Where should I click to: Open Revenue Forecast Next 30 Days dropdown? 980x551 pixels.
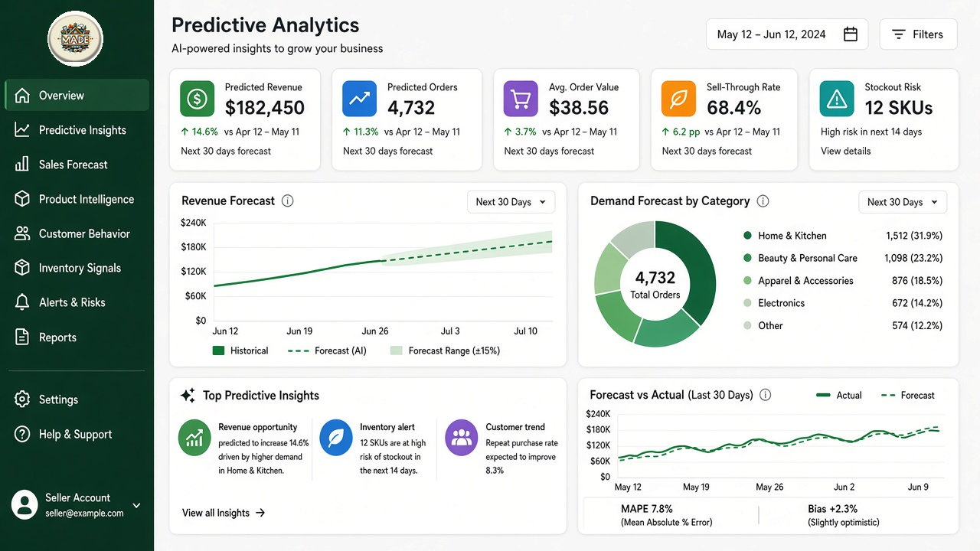tap(511, 202)
